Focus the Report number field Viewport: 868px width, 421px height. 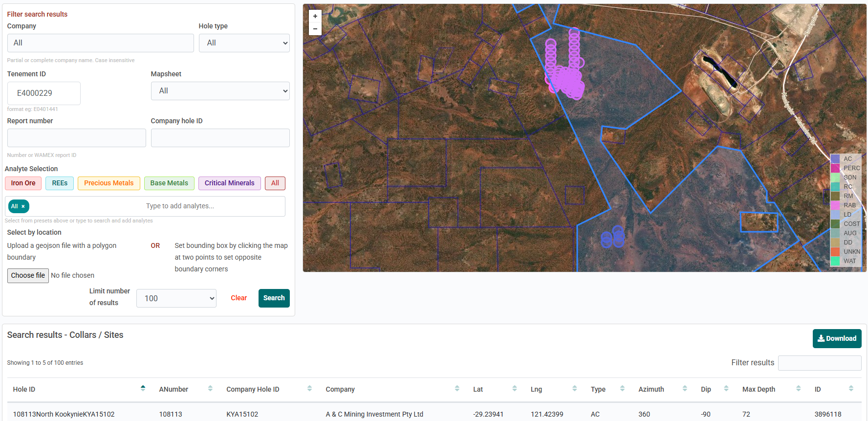[x=77, y=138]
